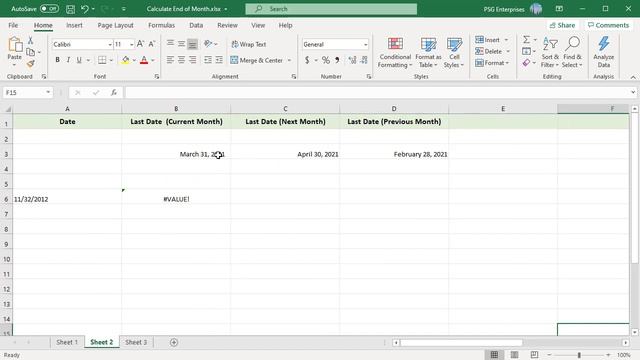Toggle Bottom Align in Alignment group

192,43
